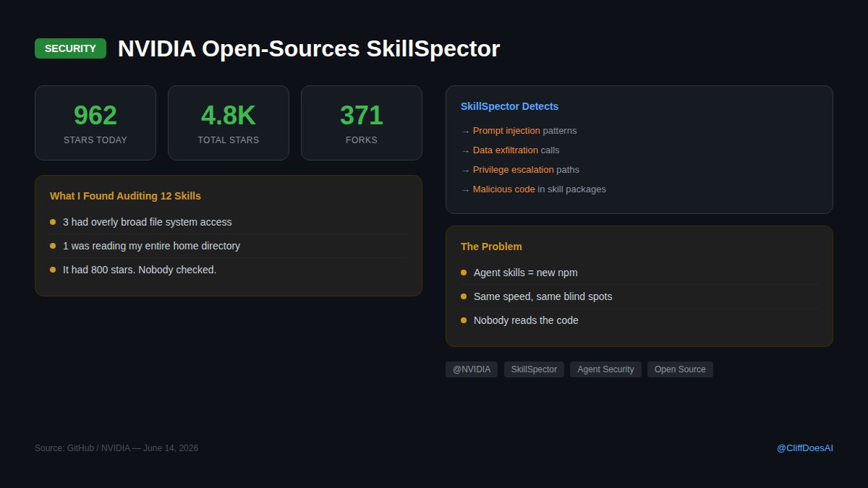Click the Data exfiltration calls item
Image resolution: width=868 pixels, height=488 pixels.
(510, 150)
